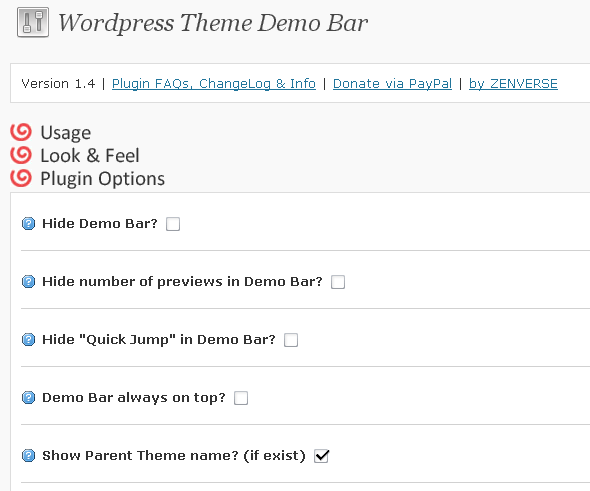Screen dimensions: 590x491
Task: Visit the by ZENVERSE link
Action: pos(513,84)
